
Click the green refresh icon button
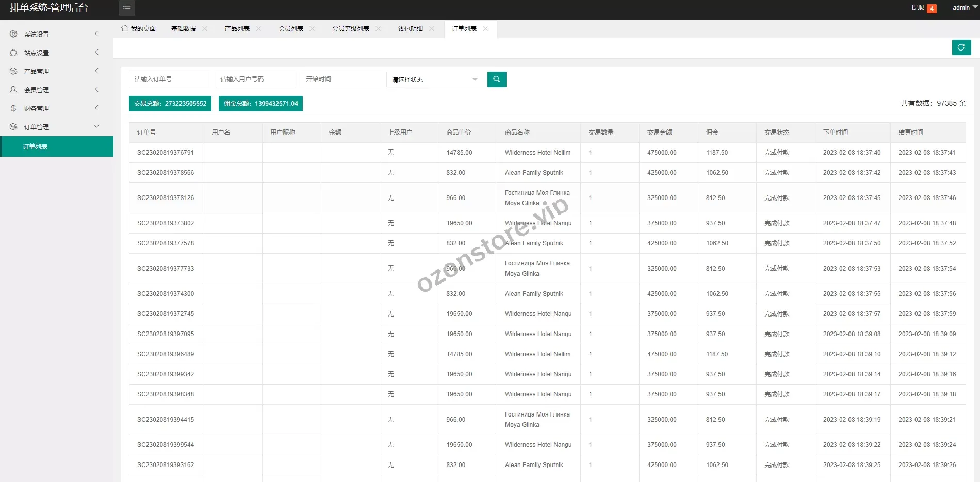click(961, 47)
